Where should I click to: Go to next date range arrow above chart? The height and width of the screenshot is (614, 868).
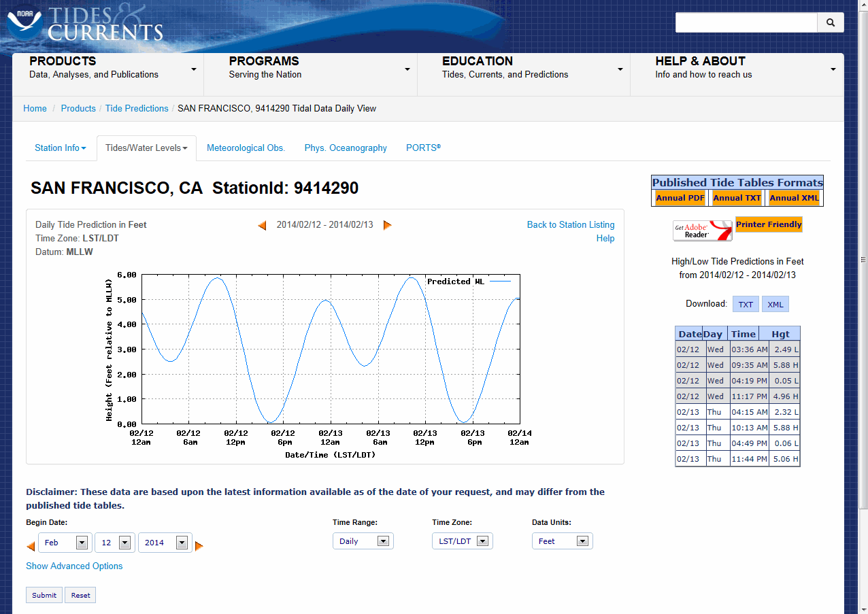[x=387, y=225]
